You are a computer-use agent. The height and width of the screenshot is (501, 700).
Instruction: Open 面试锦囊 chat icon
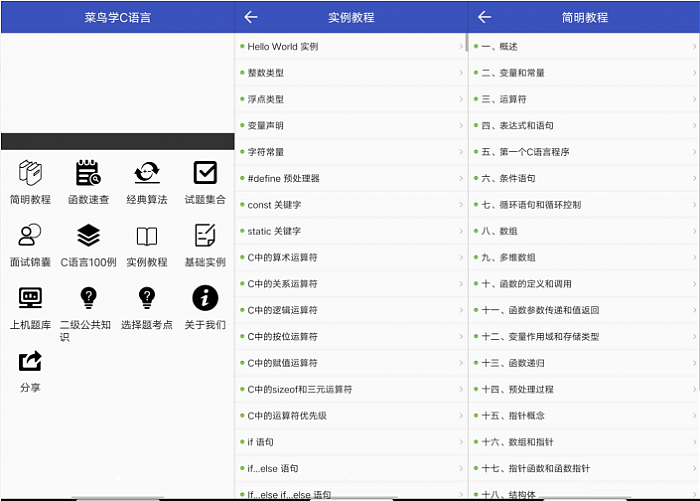(x=30, y=235)
